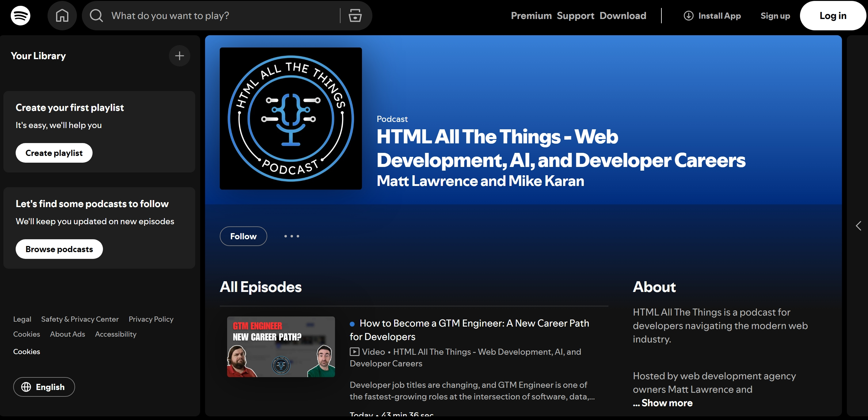Screen dimensions: 868x420
Task: Click the podcast title heading text
Action: 561,148
